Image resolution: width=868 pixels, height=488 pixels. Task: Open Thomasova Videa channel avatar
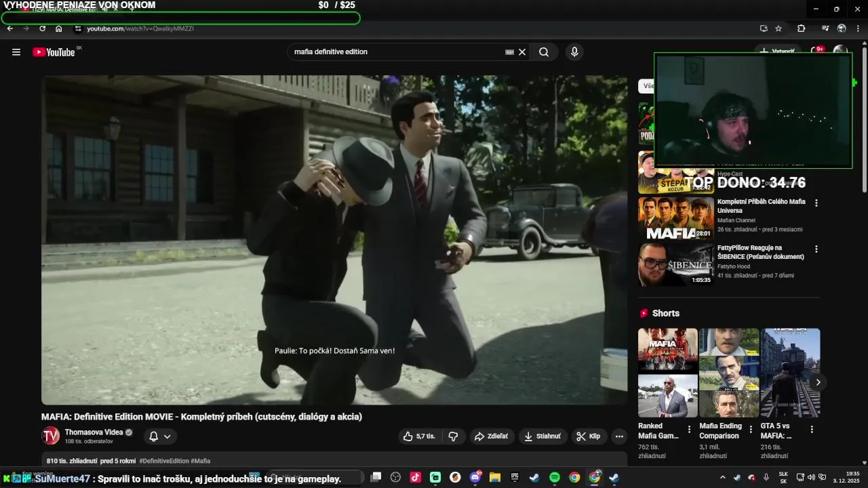coord(50,436)
